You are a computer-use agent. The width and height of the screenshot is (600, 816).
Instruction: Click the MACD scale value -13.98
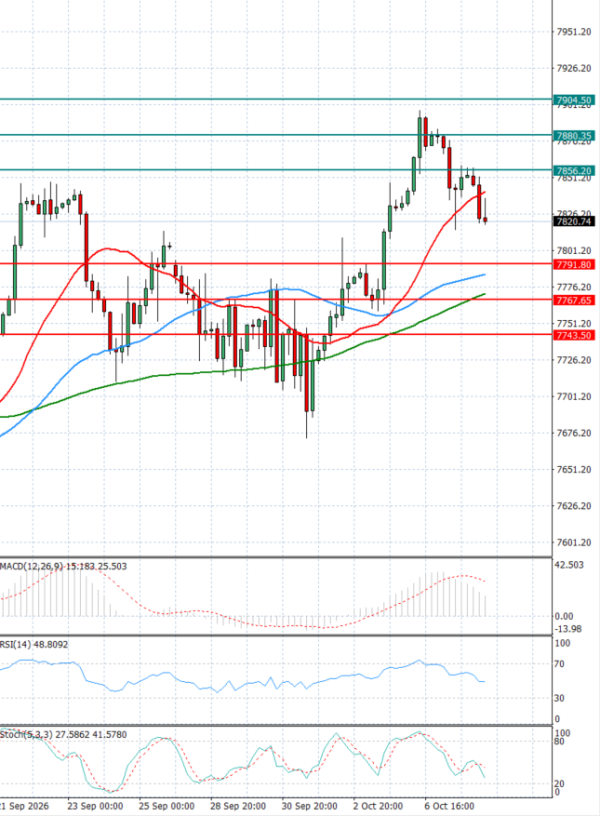pyautogui.click(x=568, y=629)
